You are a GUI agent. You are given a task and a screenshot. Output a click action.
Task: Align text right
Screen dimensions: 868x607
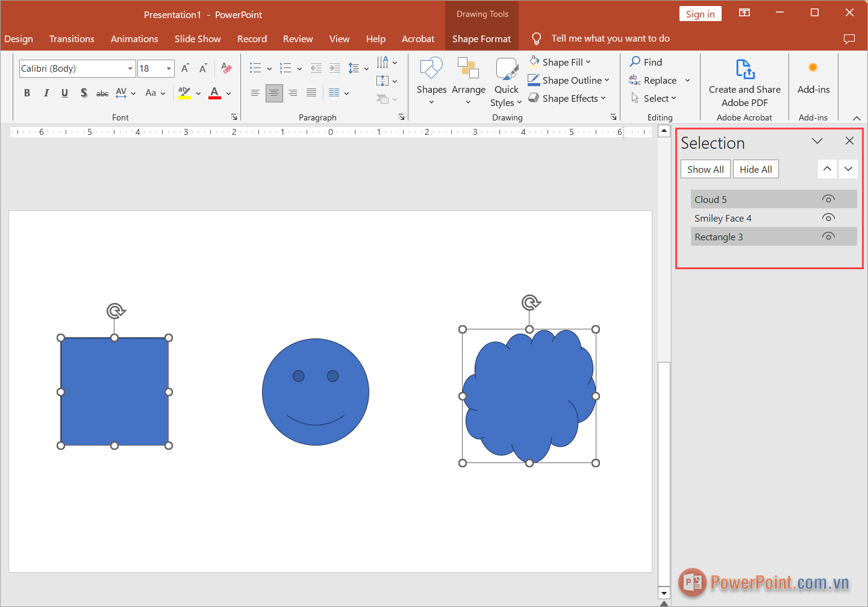[293, 93]
